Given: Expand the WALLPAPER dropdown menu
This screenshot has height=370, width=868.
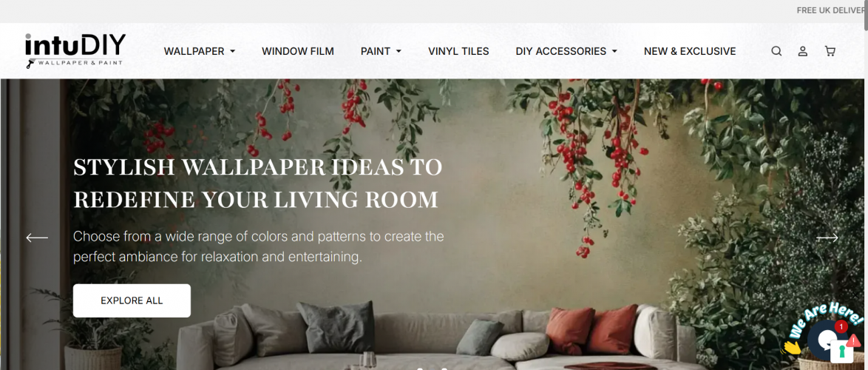Looking at the screenshot, I should [200, 52].
